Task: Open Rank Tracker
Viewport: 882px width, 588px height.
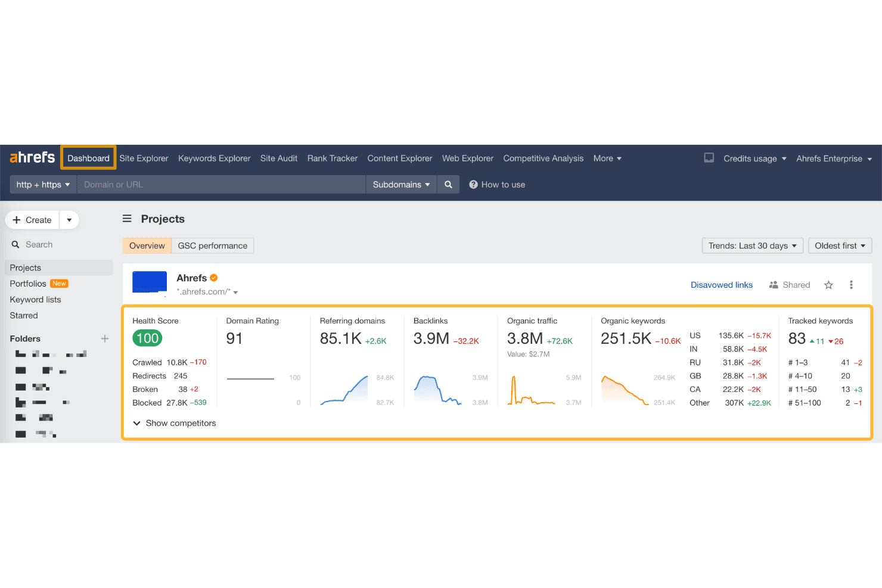Action: (x=333, y=158)
